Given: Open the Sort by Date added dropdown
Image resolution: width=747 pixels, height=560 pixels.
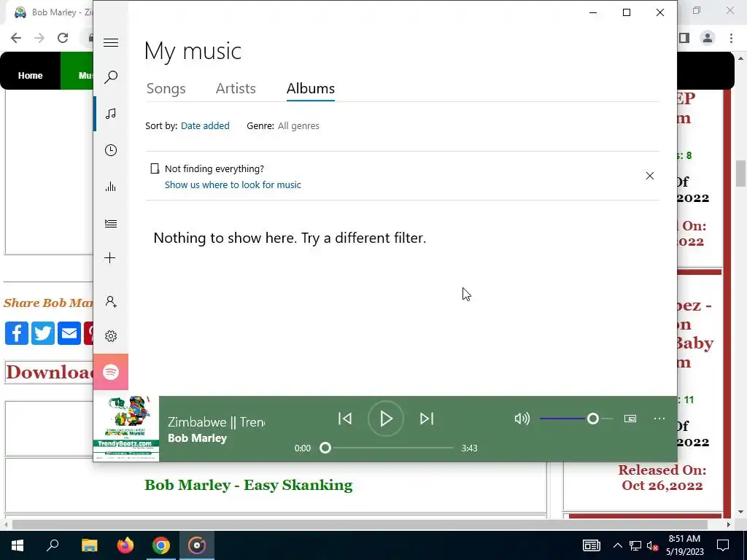Looking at the screenshot, I should [x=205, y=125].
